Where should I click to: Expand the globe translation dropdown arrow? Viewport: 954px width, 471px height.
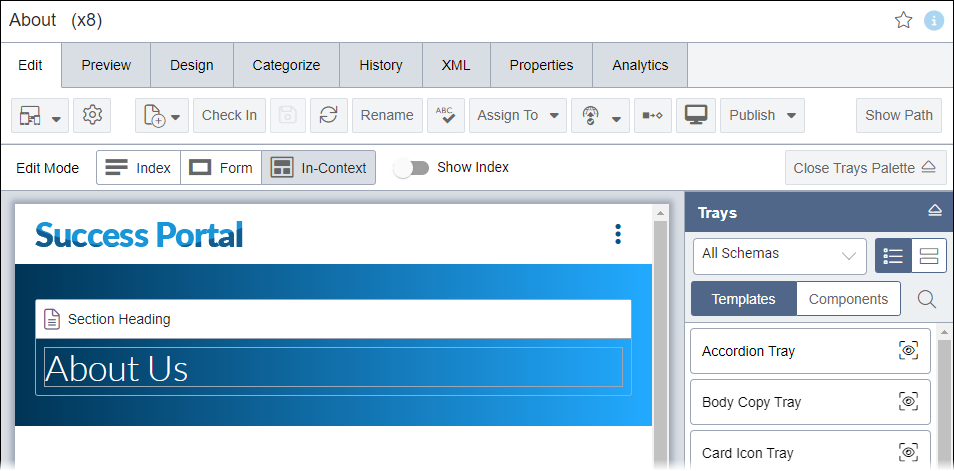(616, 119)
